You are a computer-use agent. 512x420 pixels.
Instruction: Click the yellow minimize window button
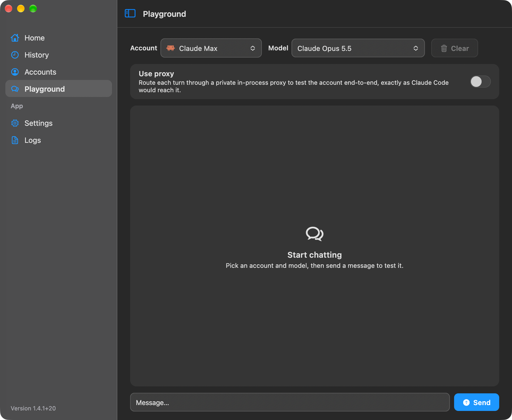click(x=21, y=9)
